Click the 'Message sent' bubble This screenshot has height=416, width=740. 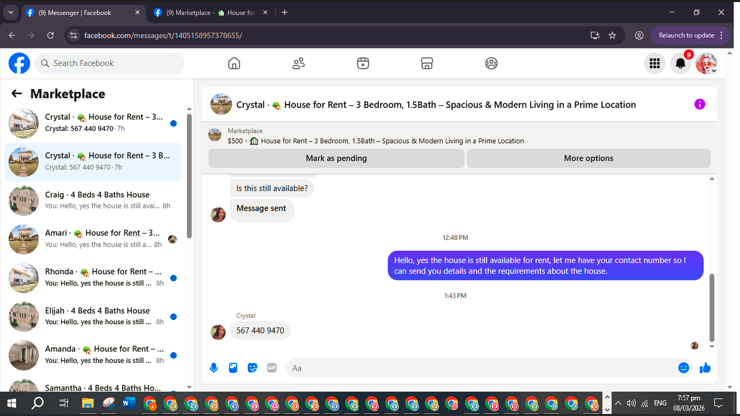[x=261, y=208]
